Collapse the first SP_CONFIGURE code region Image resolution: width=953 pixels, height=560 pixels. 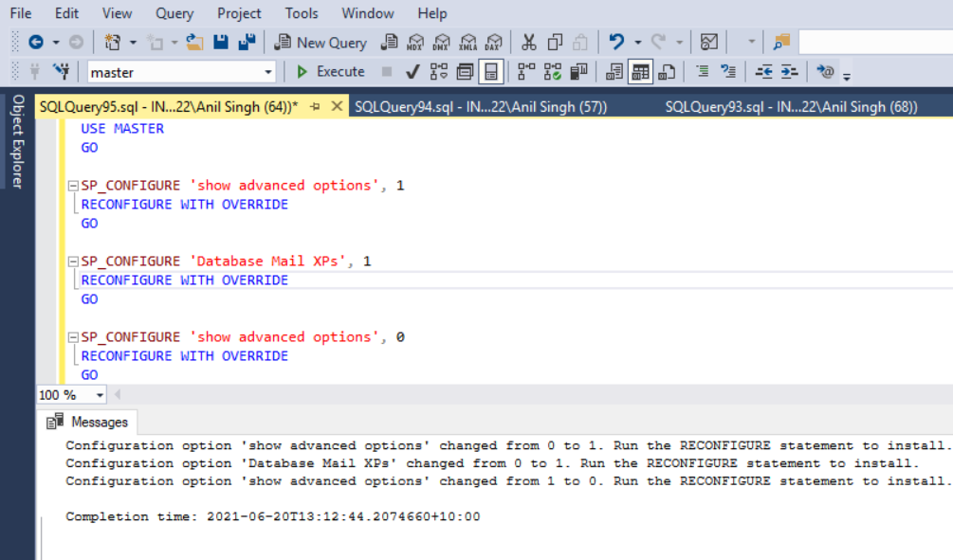point(74,185)
